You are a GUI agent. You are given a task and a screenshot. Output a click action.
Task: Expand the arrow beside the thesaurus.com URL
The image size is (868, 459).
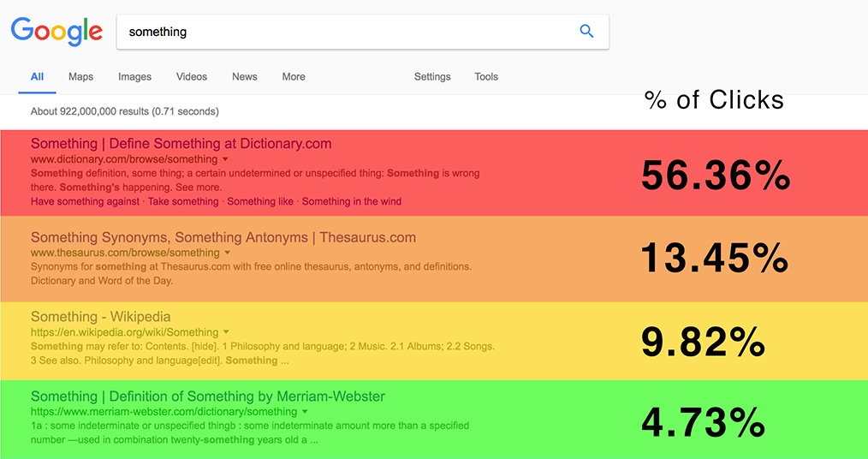226,253
